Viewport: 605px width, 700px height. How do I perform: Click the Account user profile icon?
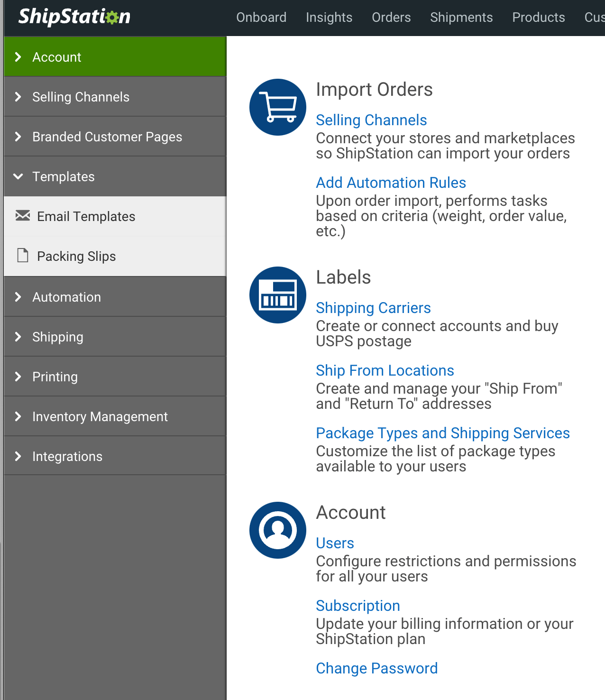click(x=278, y=530)
